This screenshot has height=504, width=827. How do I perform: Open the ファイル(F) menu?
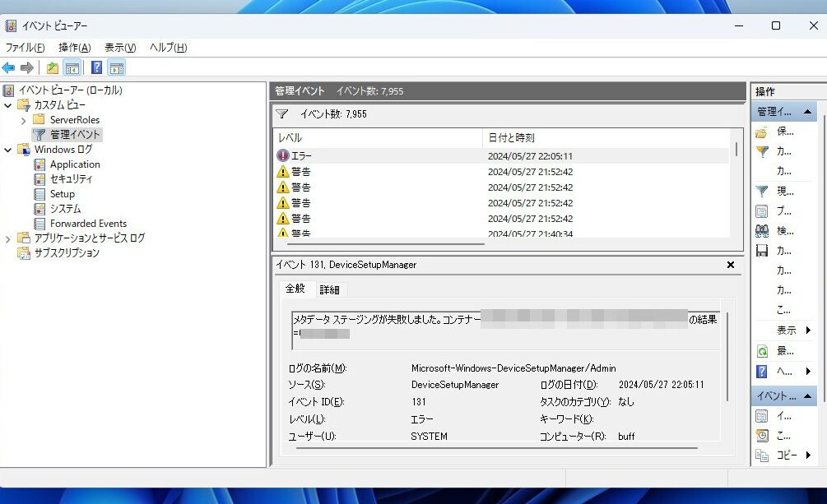point(26,48)
